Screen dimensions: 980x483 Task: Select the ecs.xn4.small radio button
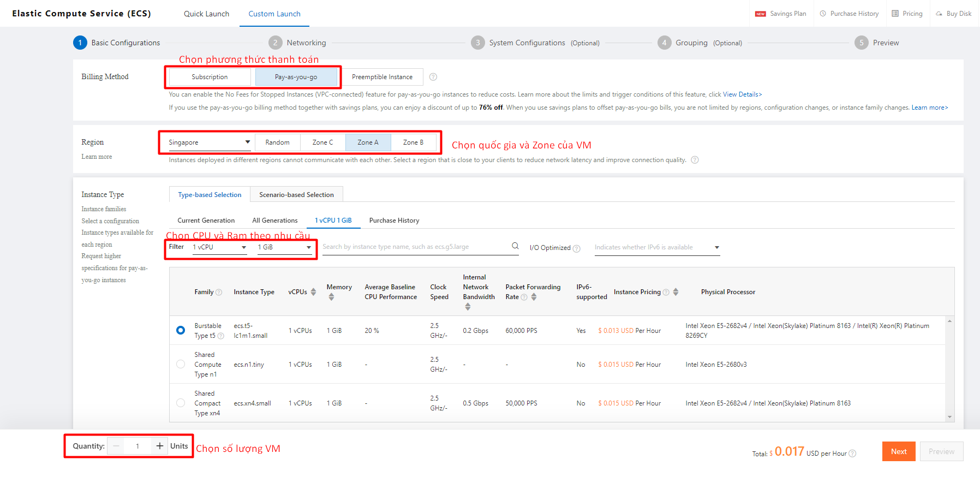(x=181, y=403)
